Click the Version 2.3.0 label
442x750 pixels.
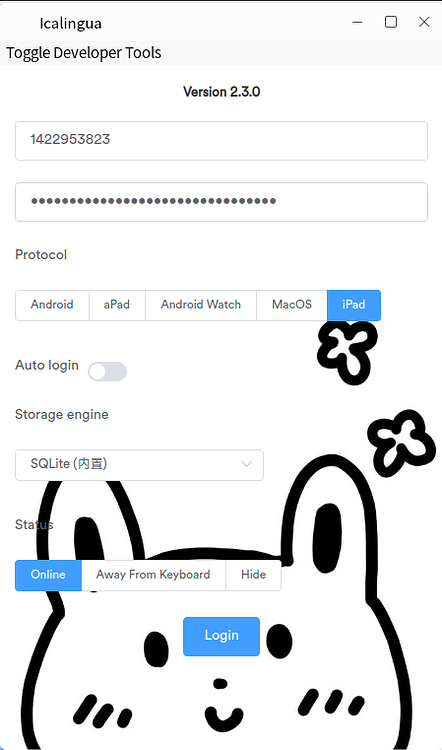[221, 92]
